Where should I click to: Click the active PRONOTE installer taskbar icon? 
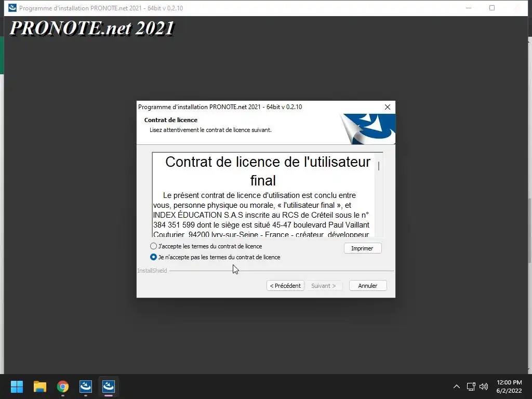point(109,387)
